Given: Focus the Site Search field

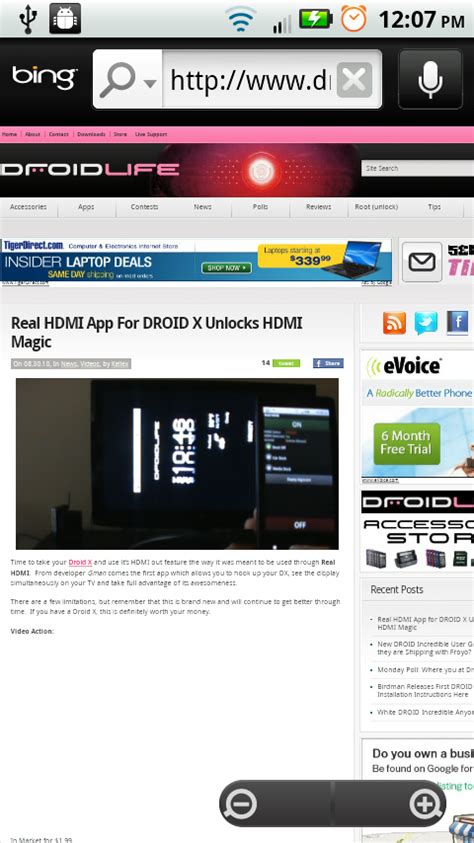Looking at the screenshot, I should pos(417,168).
